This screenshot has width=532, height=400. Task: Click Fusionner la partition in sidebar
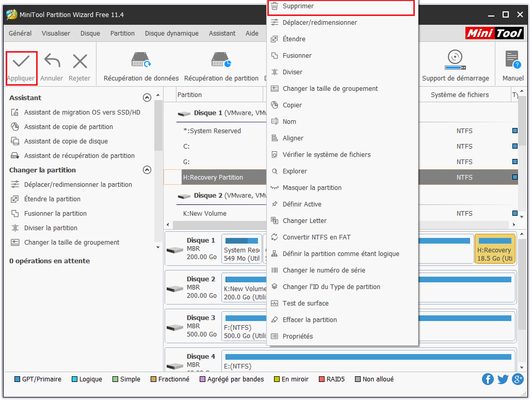point(55,214)
